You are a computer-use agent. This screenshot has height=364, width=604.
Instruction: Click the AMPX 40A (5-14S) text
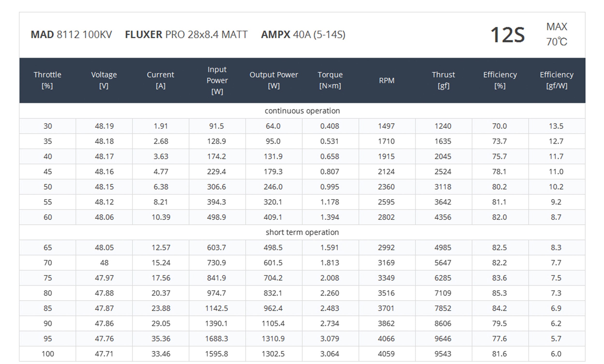303,35
